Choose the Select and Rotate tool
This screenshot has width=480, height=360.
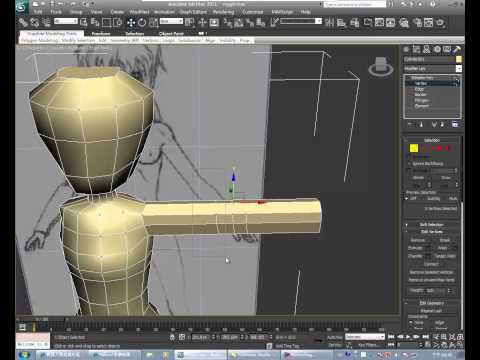click(x=142, y=23)
